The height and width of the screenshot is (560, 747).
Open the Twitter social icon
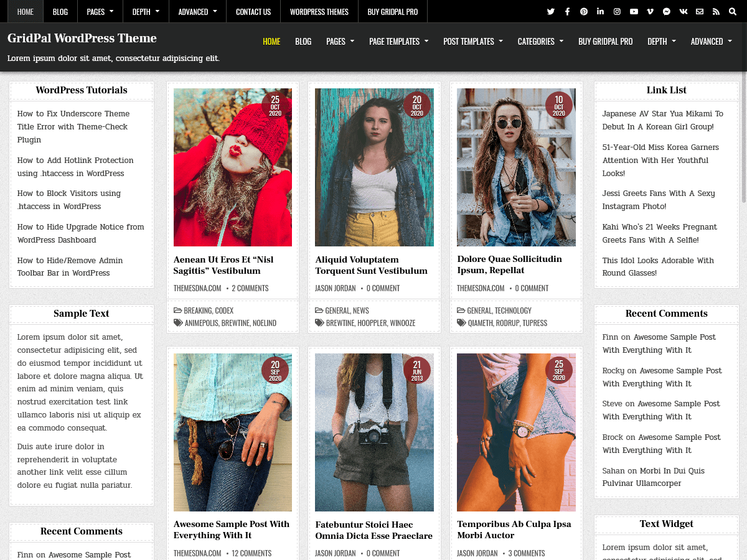coord(551,11)
